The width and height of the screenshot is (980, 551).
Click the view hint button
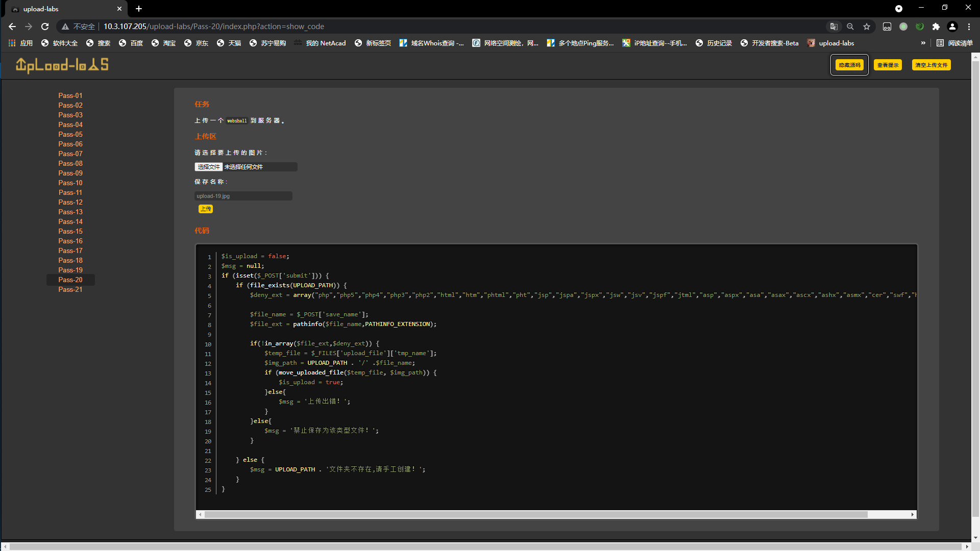[x=888, y=65]
